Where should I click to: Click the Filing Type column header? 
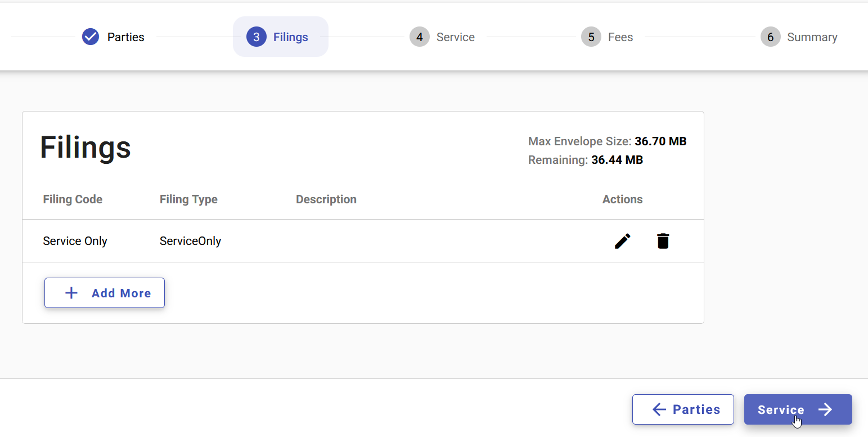(x=188, y=199)
